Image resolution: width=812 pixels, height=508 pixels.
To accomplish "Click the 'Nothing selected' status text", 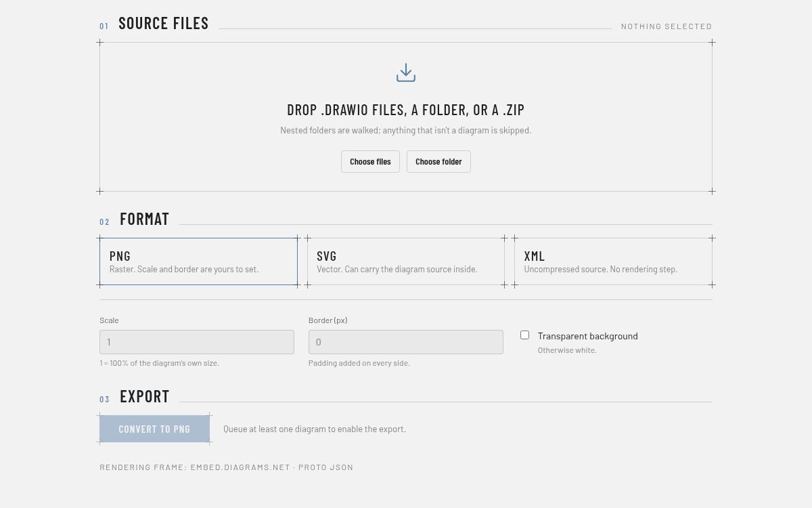I will [667, 26].
